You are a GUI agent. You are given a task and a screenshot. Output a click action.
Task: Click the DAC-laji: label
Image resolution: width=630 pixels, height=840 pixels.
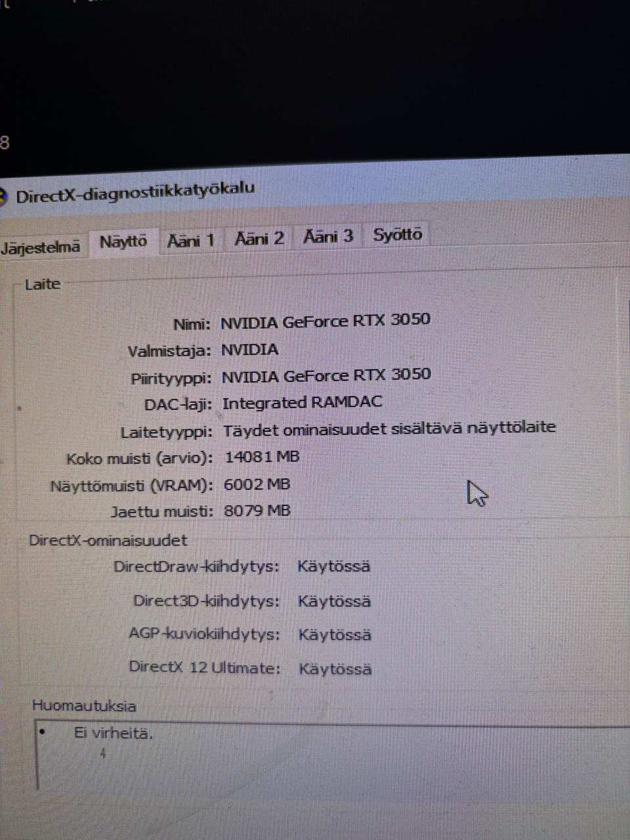tap(178, 404)
